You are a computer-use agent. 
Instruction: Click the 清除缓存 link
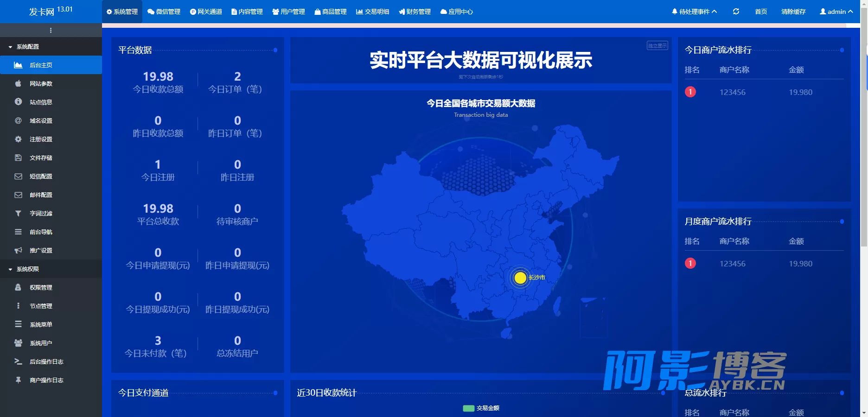coord(793,12)
